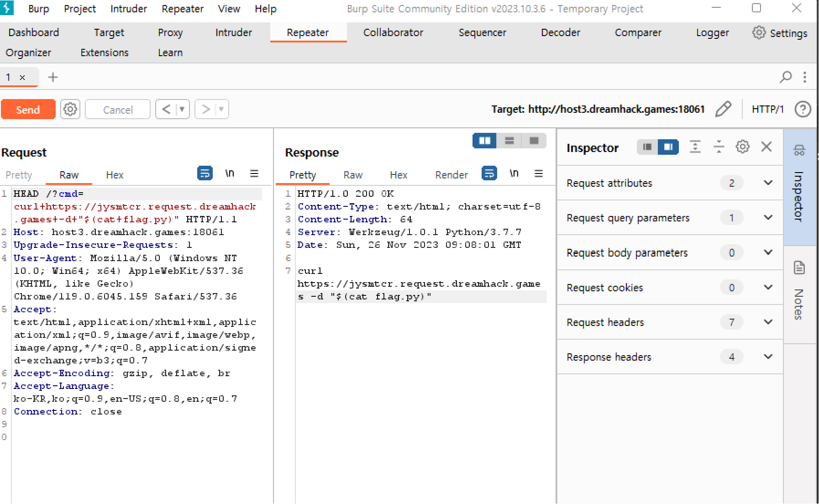Go back to the previous request in history
Image resolution: width=819 pixels, height=504 pixels.
click(166, 110)
